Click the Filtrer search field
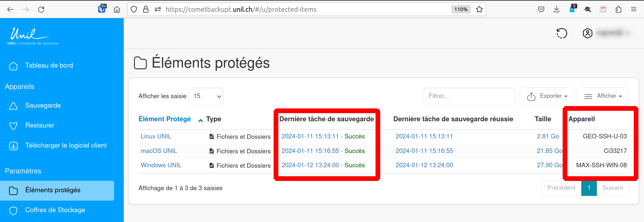Viewport: 644px width, 222px height. pyautogui.click(x=469, y=96)
